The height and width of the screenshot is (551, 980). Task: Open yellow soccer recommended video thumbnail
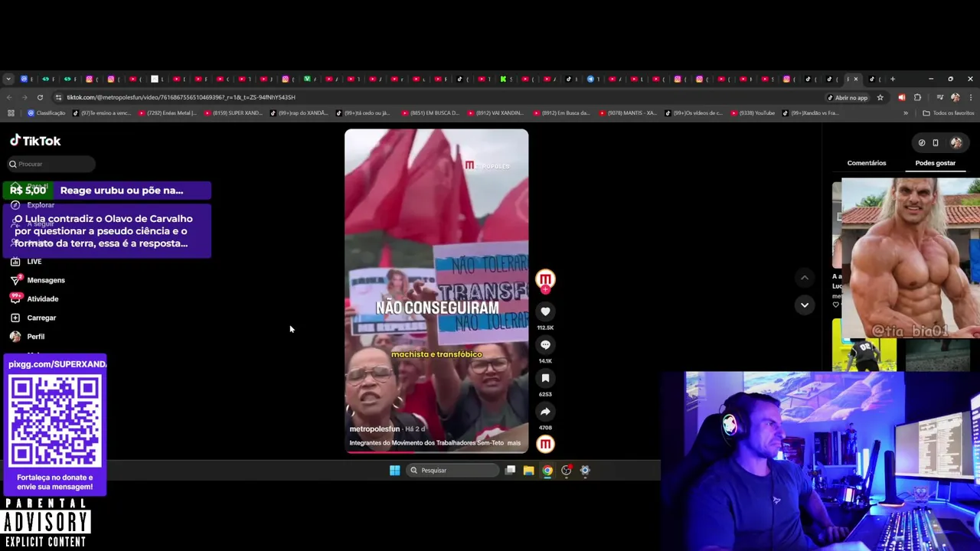[x=864, y=345]
